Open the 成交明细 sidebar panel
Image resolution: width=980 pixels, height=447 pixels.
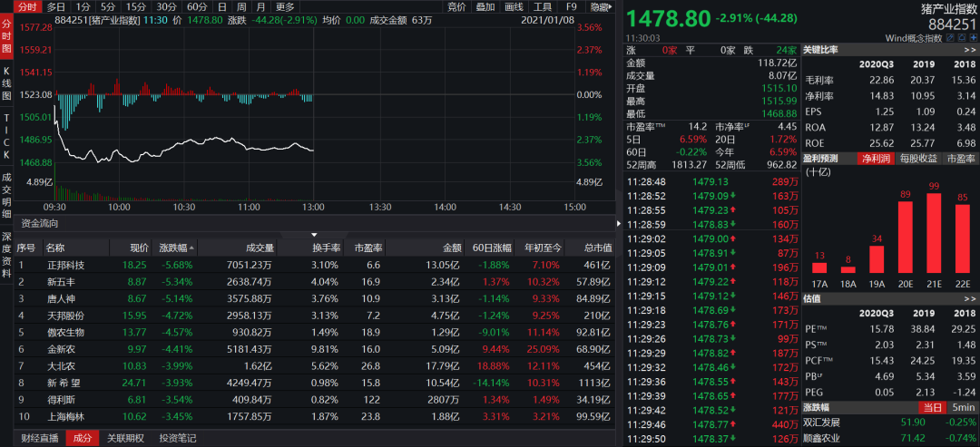tap(6, 193)
